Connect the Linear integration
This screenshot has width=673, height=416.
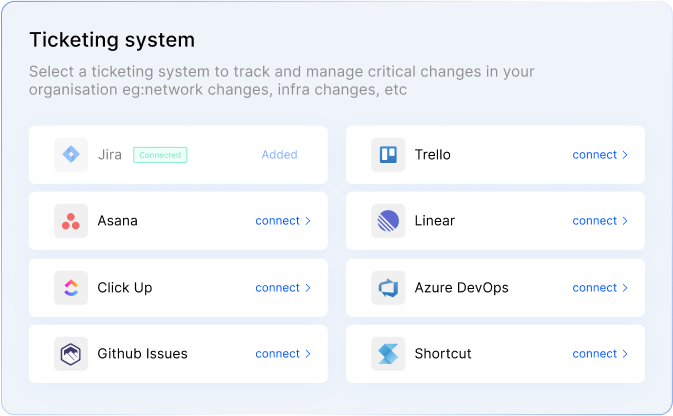(600, 221)
